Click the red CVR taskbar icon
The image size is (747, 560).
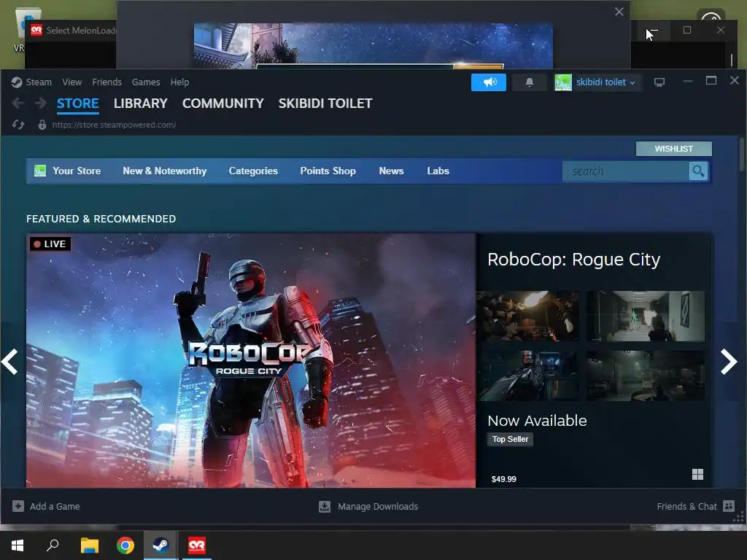point(197,545)
